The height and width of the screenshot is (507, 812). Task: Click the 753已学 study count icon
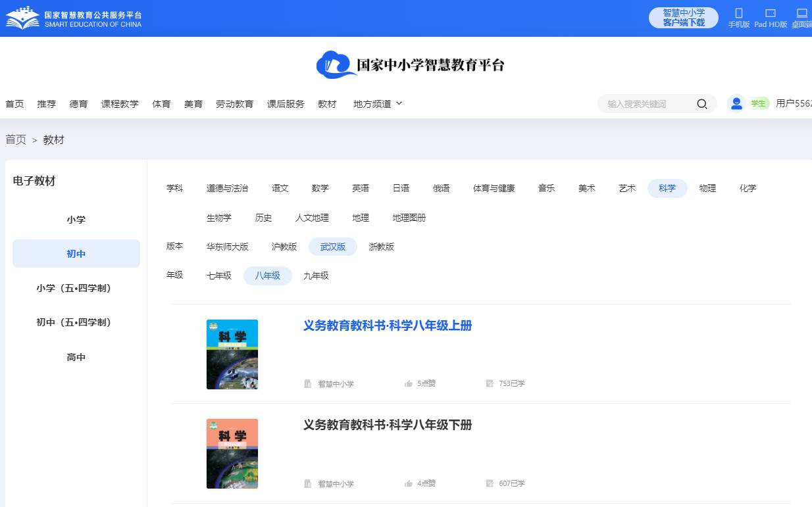pos(490,383)
